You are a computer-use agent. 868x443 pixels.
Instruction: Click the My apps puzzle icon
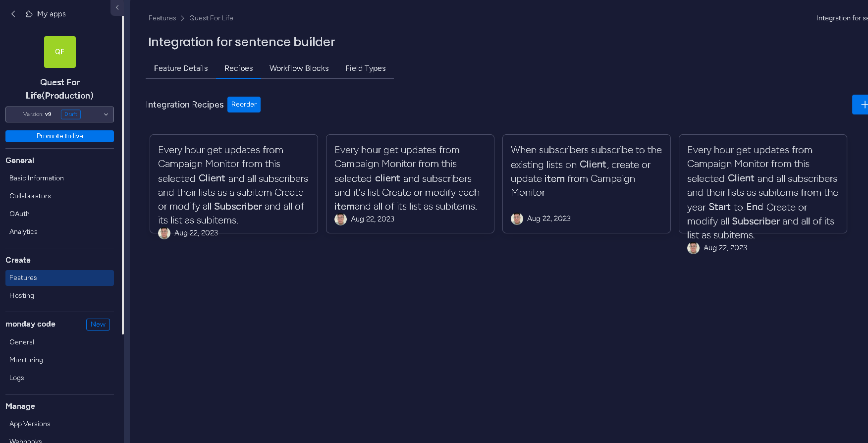pos(29,14)
